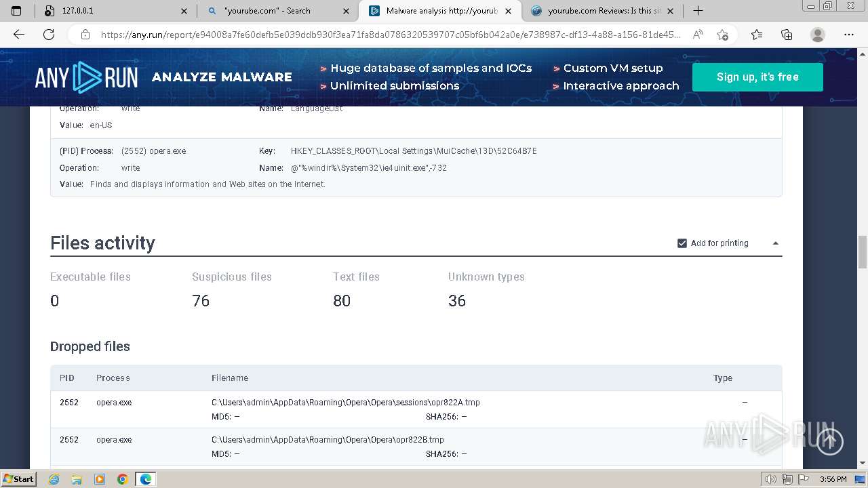Click the any.run address bar
868x488 pixels.
pos(390,35)
